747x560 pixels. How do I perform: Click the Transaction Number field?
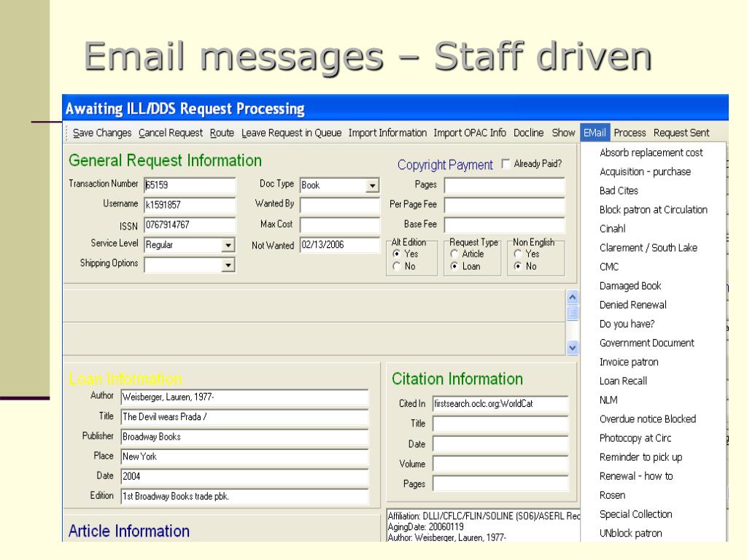pos(190,185)
